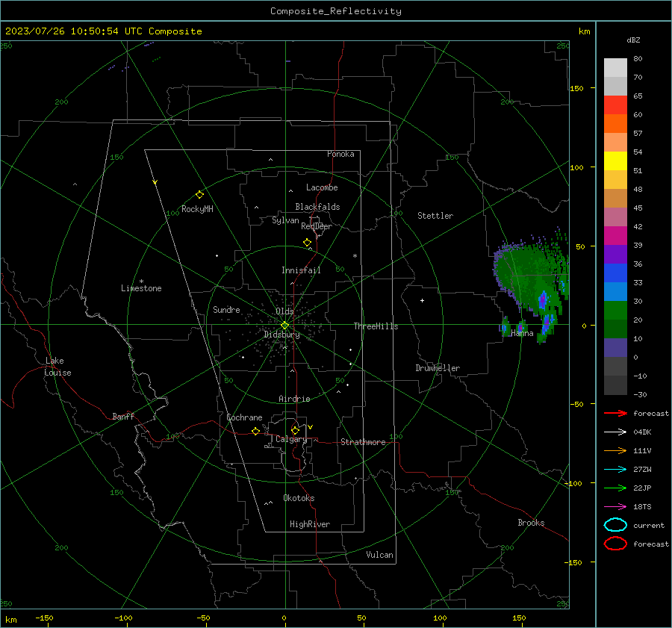672x628 pixels.
Task: Pick the light gray 70-80 dBZ swatch
Action: [615, 68]
